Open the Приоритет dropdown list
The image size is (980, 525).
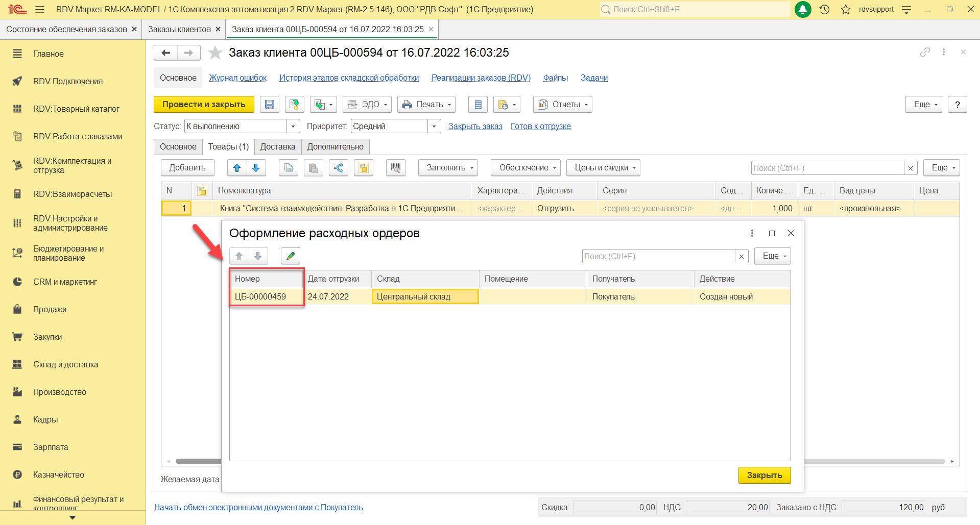pos(434,127)
